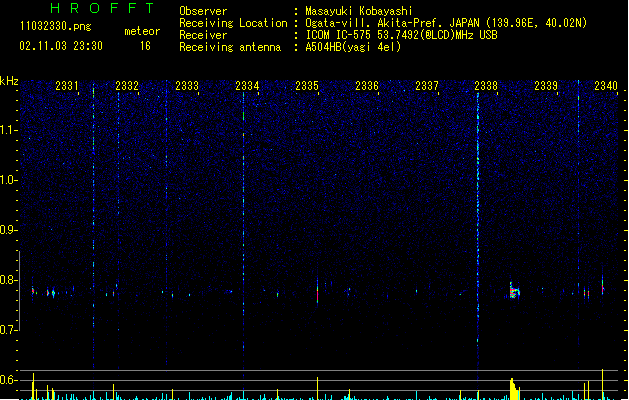Click the Receiving antenna field label
Viewport: 629px width, 400px height.
tap(230, 47)
